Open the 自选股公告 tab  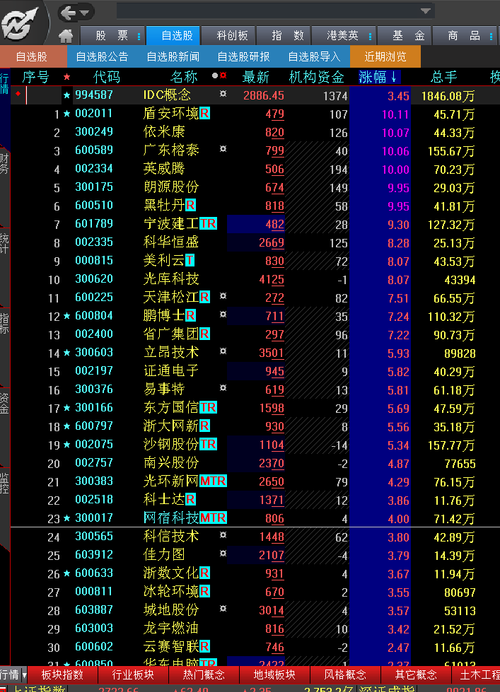click(x=102, y=56)
